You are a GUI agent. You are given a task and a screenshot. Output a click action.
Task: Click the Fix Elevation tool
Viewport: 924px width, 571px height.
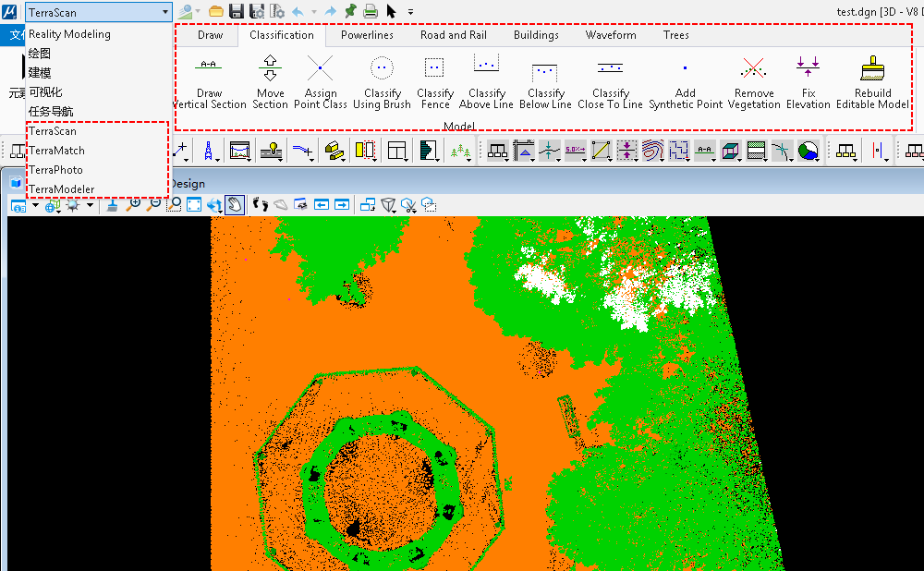(x=808, y=81)
